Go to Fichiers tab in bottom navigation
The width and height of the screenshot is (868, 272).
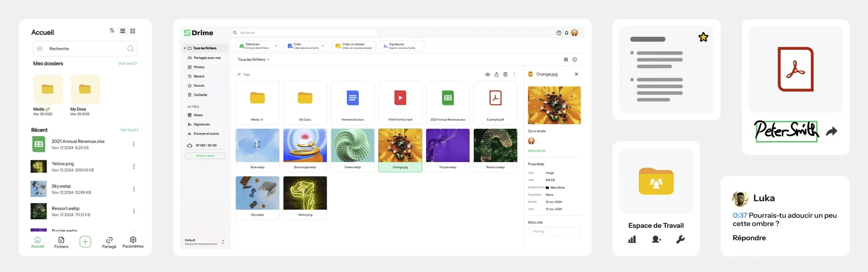(x=61, y=242)
